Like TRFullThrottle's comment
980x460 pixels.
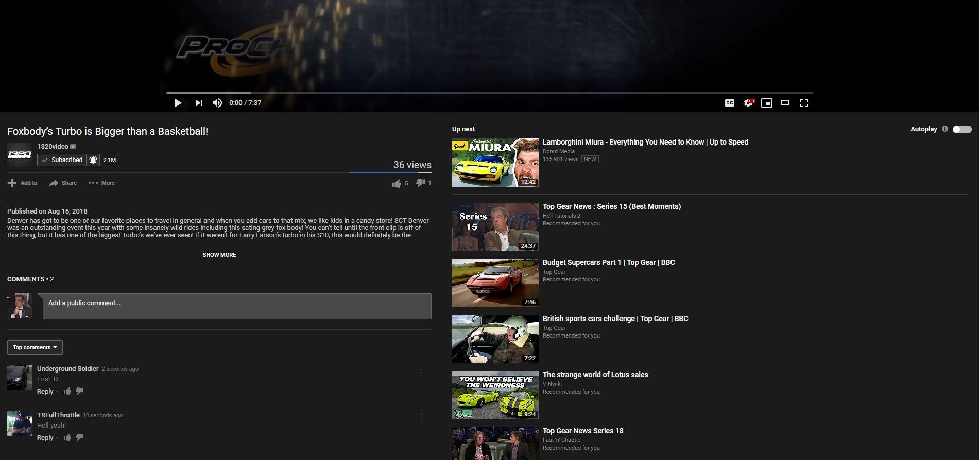tap(67, 438)
